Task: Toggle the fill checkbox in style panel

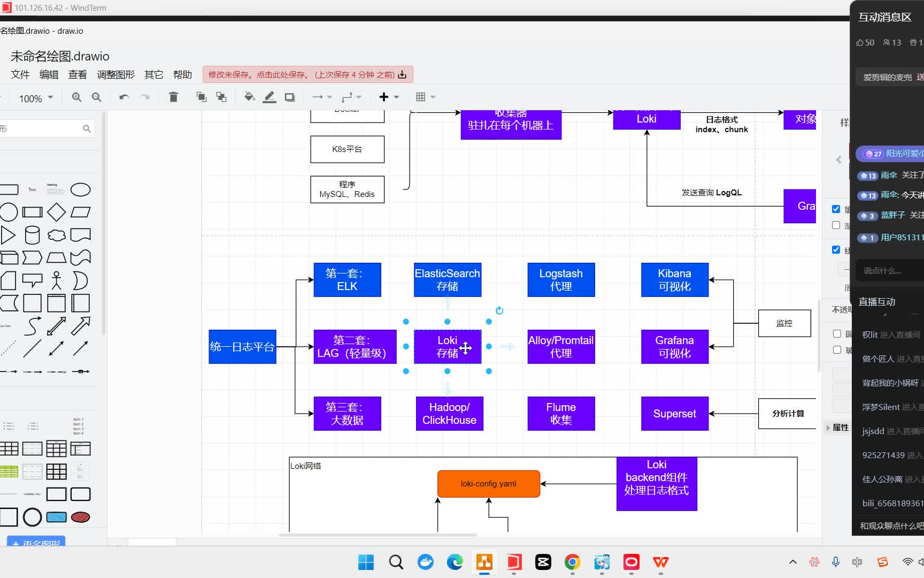Action: click(x=836, y=209)
